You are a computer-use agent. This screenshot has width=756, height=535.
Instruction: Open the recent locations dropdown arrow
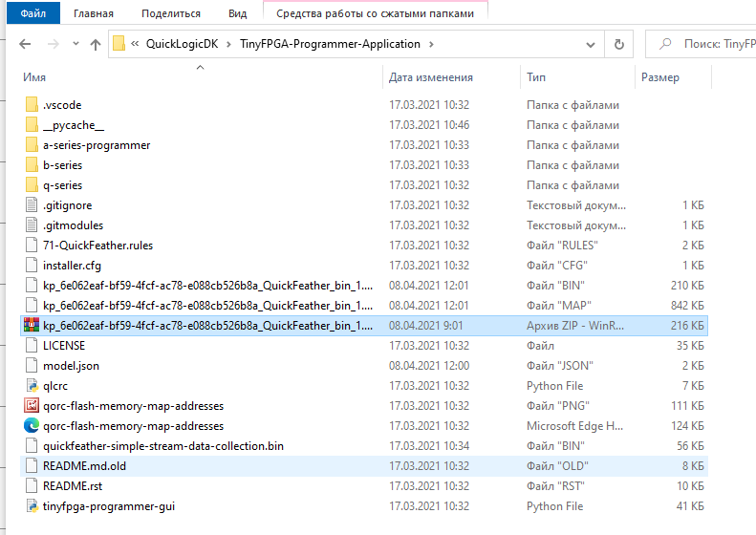76,44
